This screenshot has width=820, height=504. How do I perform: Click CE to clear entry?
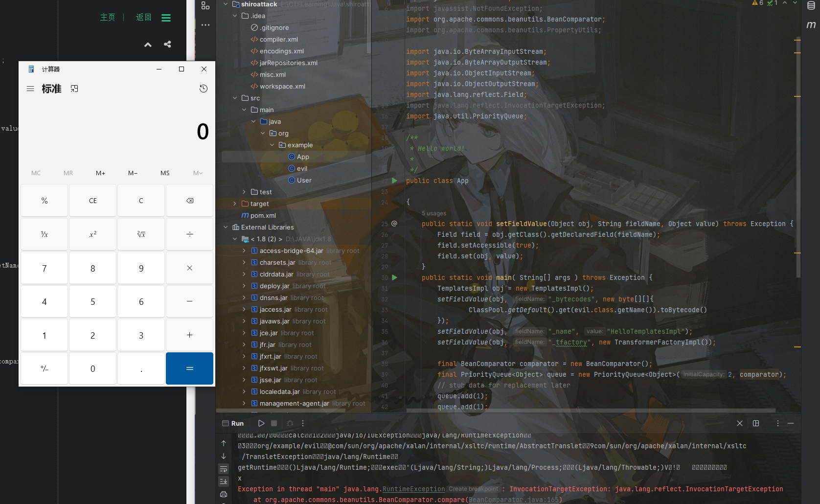pos(93,201)
